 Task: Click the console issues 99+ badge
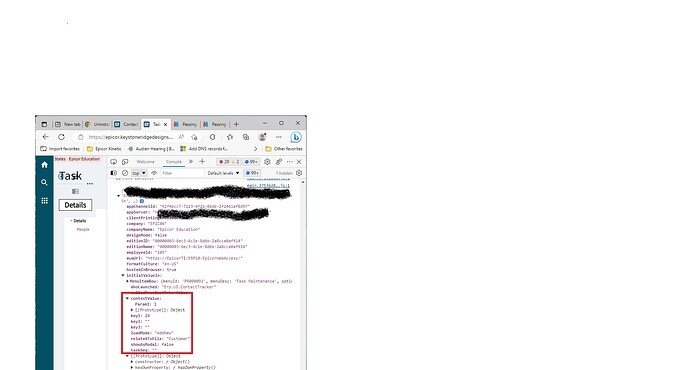(253, 173)
